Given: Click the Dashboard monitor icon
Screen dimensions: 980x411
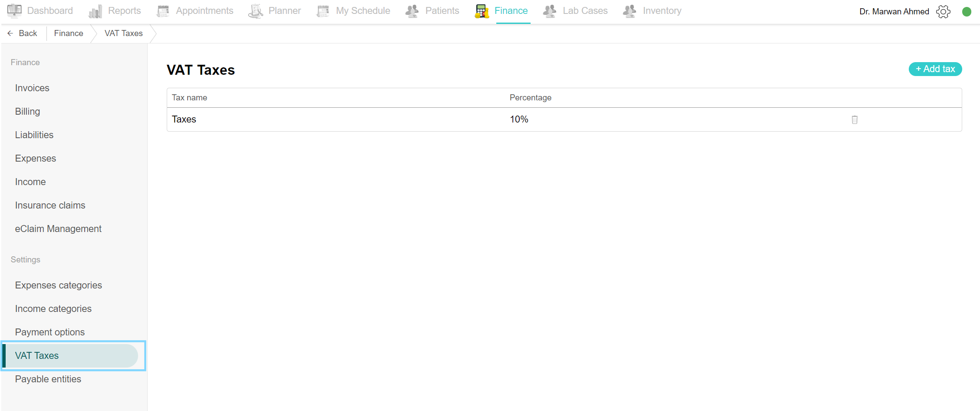Looking at the screenshot, I should 14,11.
